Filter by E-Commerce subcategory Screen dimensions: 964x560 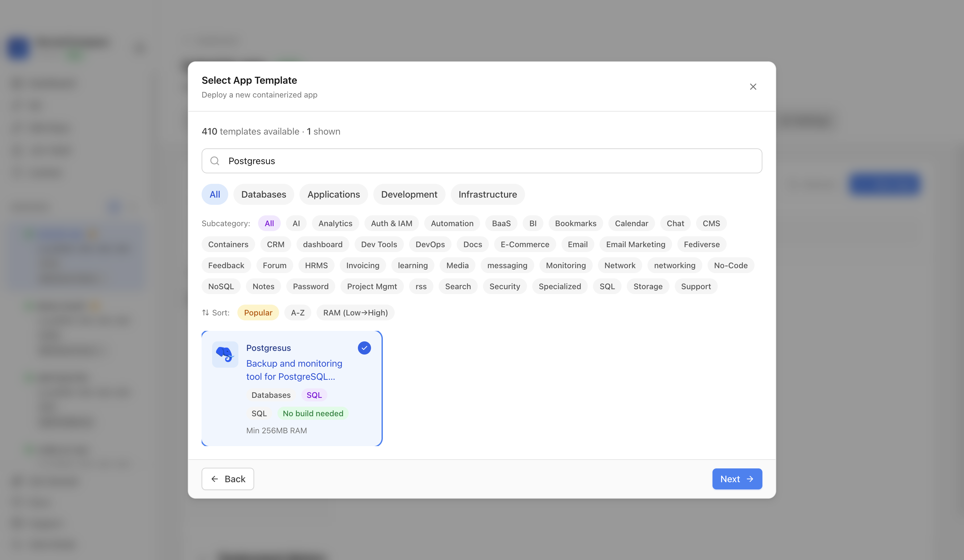coord(525,245)
